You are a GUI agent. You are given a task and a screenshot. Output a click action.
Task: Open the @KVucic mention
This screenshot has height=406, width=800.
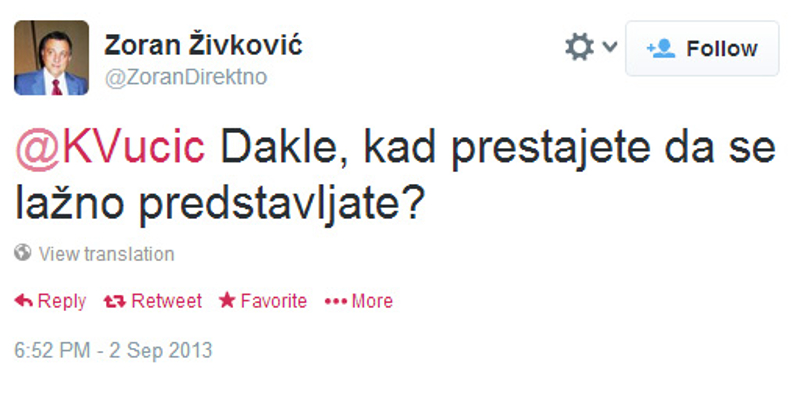pos(110,147)
